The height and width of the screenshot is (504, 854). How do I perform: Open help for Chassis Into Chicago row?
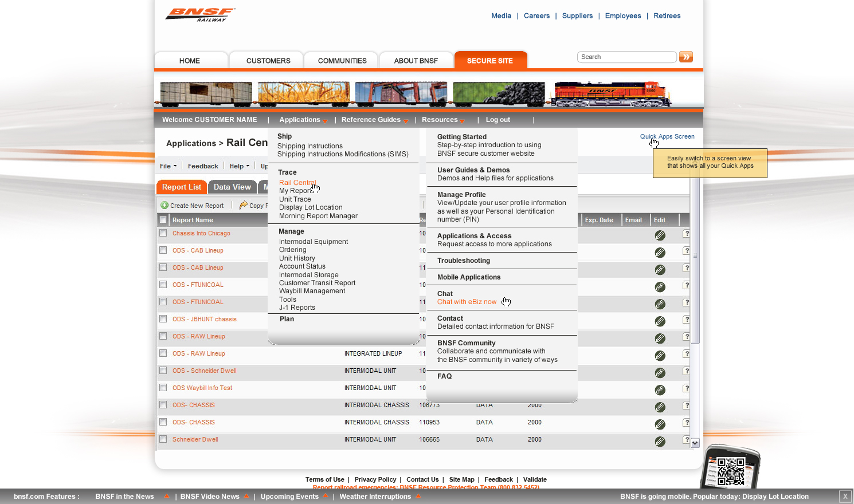pos(686,234)
